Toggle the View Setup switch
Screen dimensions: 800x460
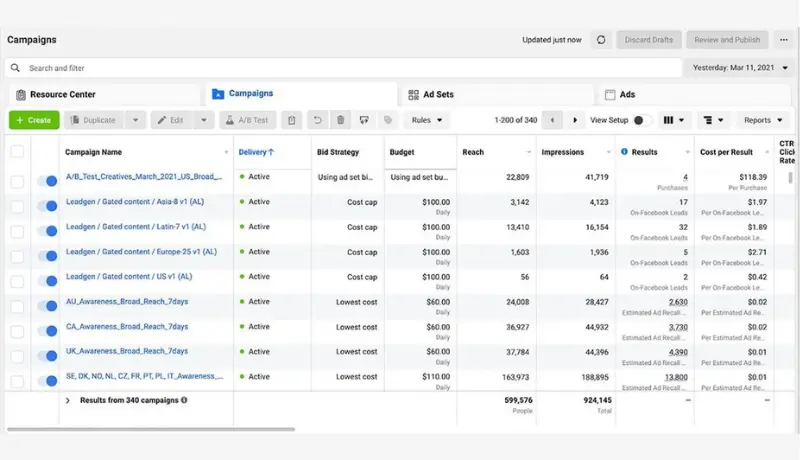(x=641, y=120)
